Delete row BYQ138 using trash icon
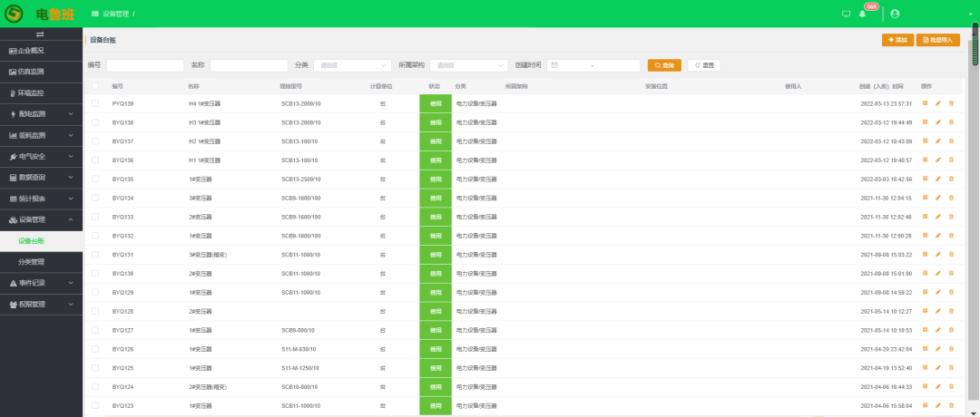This screenshot has height=417, width=980. [951, 122]
